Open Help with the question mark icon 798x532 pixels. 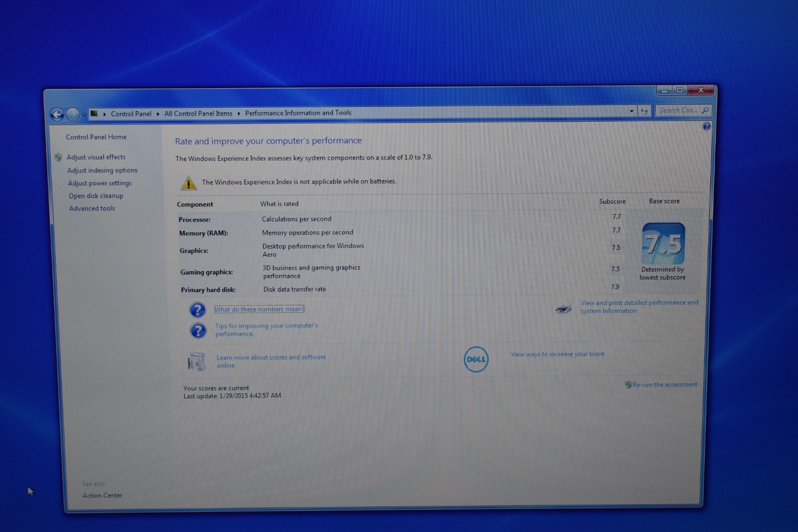point(706,127)
